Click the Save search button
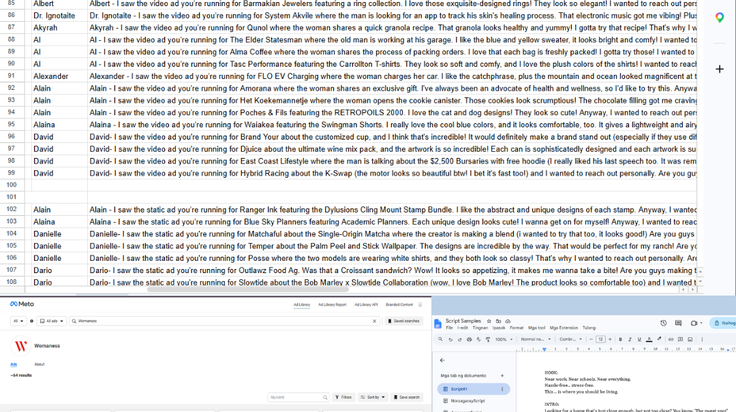736x412 pixels. coord(406,397)
